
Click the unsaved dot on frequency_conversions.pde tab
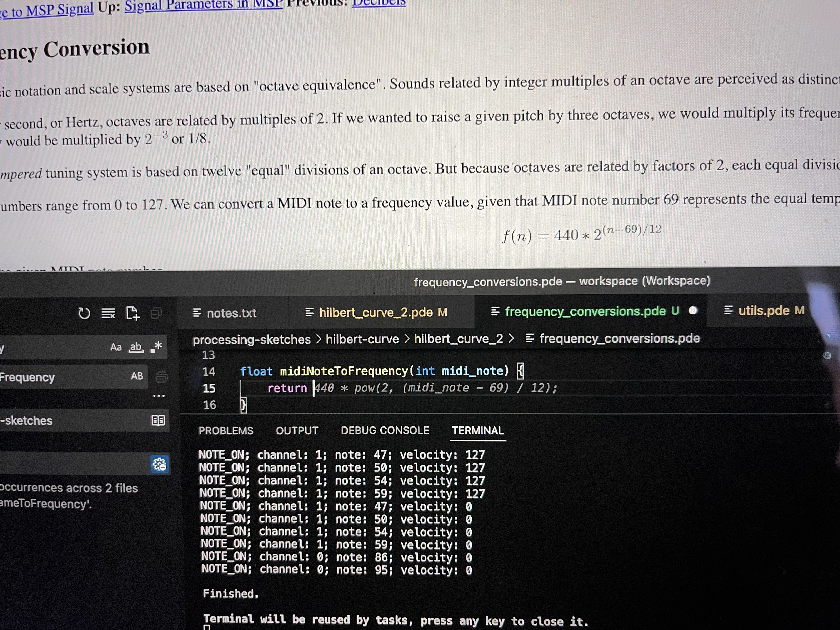point(693,311)
